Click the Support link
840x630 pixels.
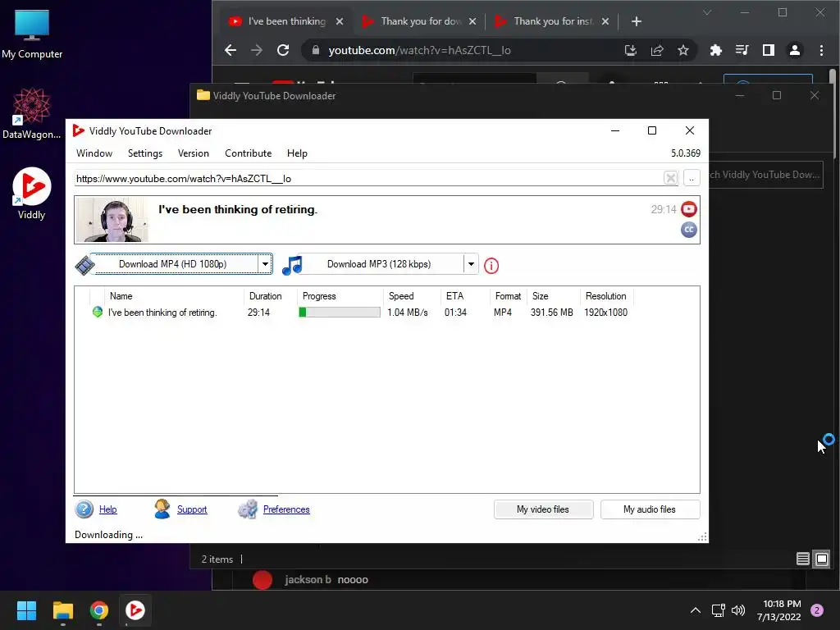pos(192,509)
